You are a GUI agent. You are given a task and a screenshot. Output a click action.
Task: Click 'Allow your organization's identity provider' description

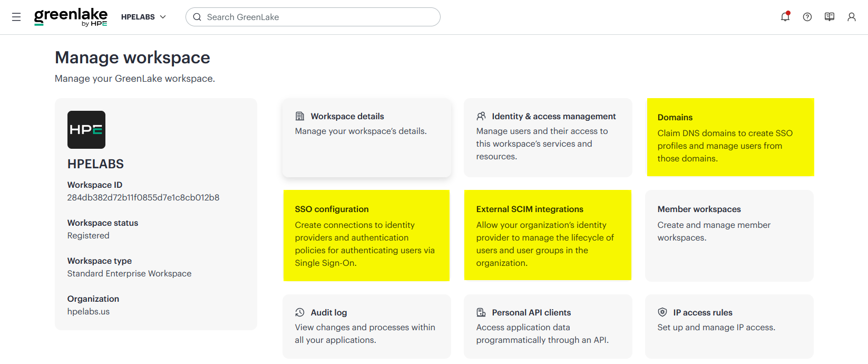coord(545,244)
